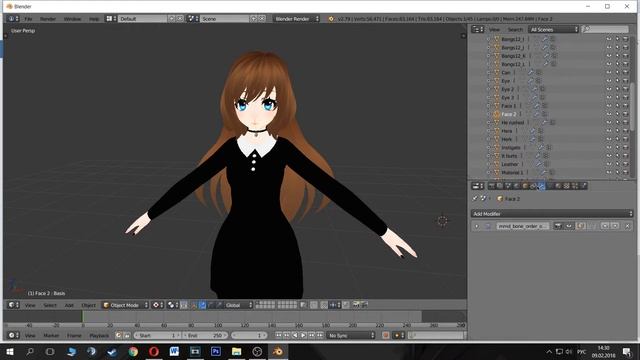The width and height of the screenshot is (640, 360).
Task: Open the timeline Marker menu
Action: tap(51, 336)
